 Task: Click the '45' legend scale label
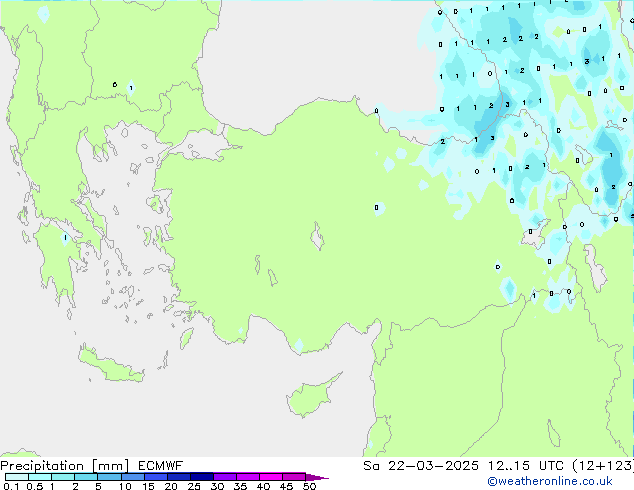286,486
